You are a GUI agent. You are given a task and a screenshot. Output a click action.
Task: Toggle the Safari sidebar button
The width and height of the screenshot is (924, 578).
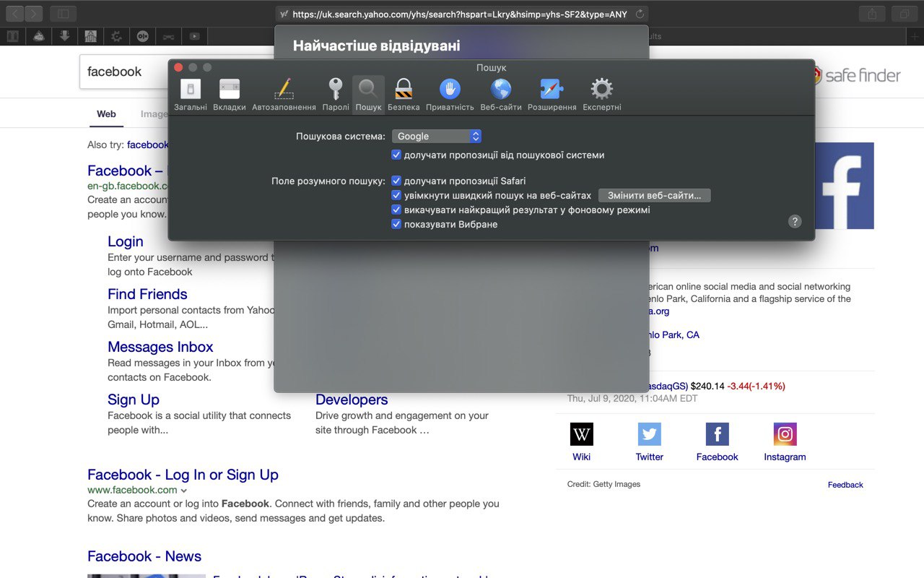pyautogui.click(x=64, y=13)
